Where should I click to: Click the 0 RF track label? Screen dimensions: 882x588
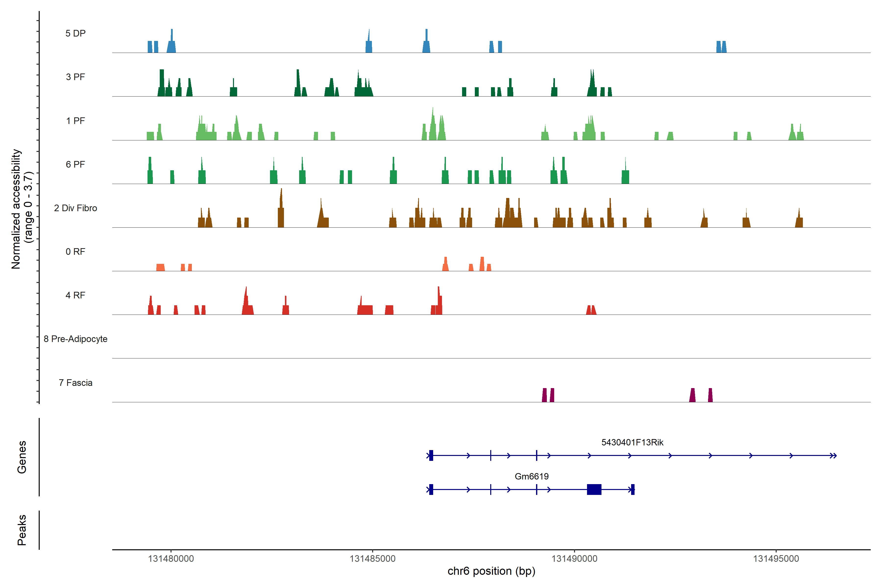pos(75,252)
